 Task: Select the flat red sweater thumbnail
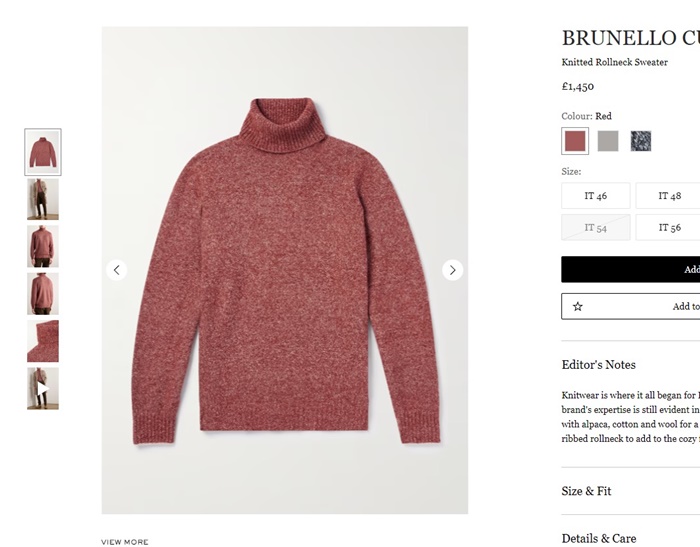pos(43,152)
